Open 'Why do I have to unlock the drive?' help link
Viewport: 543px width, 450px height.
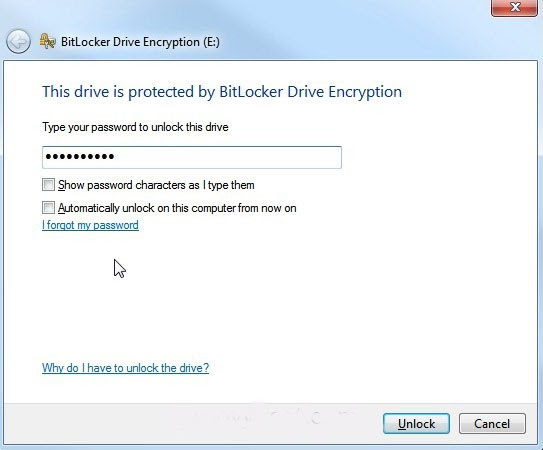point(125,368)
